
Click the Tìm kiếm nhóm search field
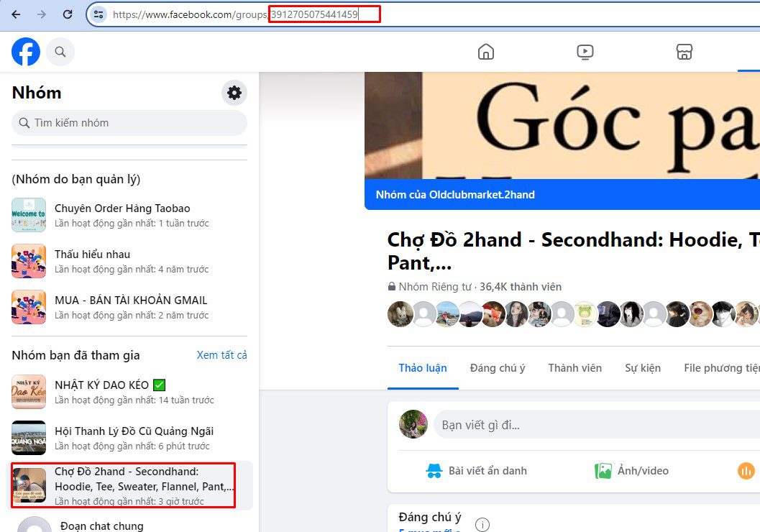(x=129, y=123)
